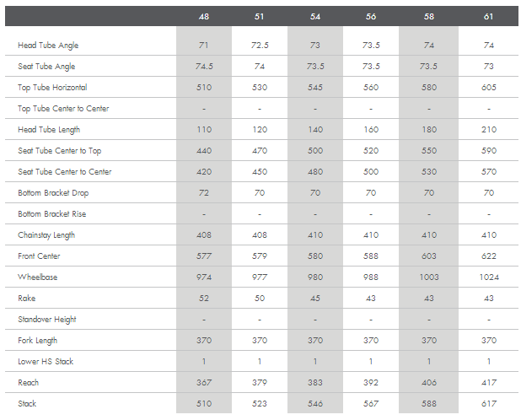Click the size 61 column header
521x420 pixels.
point(488,17)
